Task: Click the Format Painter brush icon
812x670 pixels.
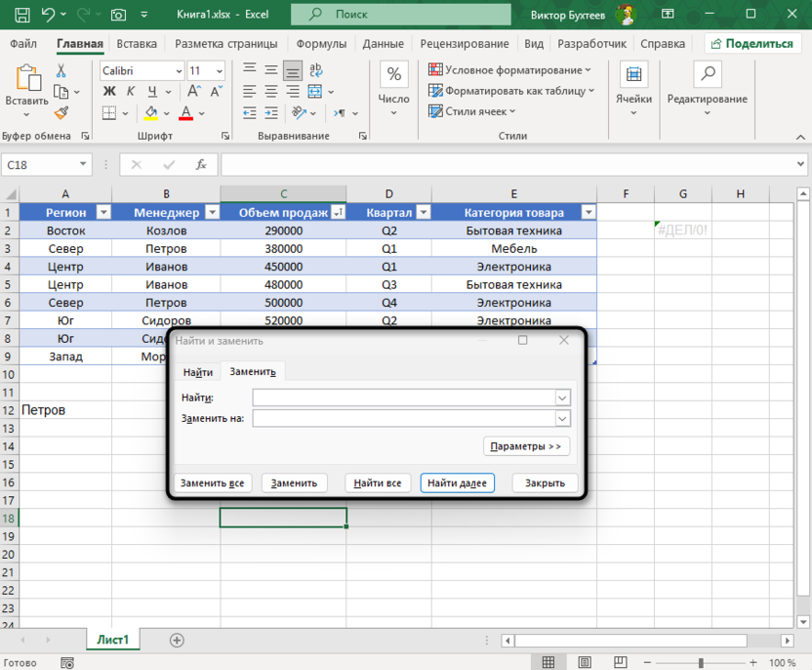Action: point(61,113)
